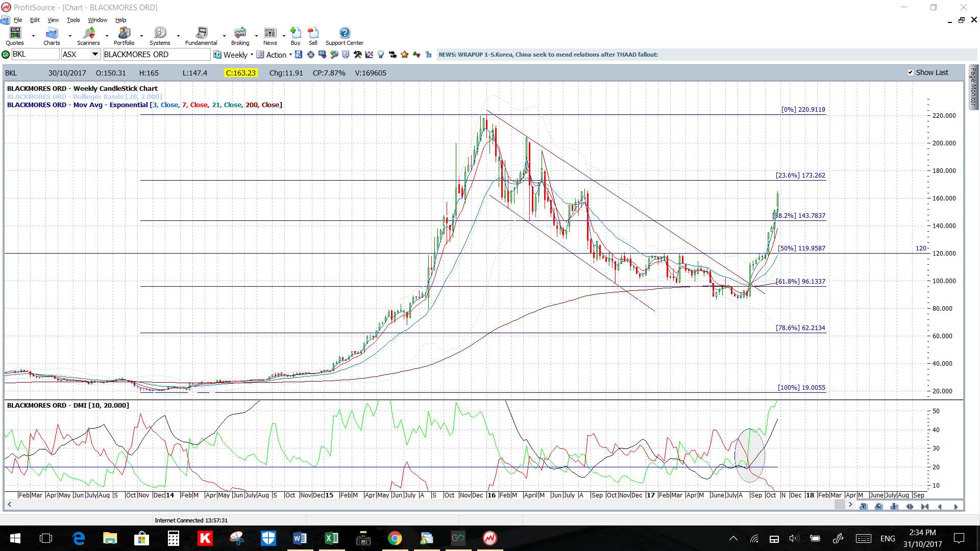980x551 pixels.
Task: Click the Weekly CandleStick Chart title label
Action: pos(82,88)
